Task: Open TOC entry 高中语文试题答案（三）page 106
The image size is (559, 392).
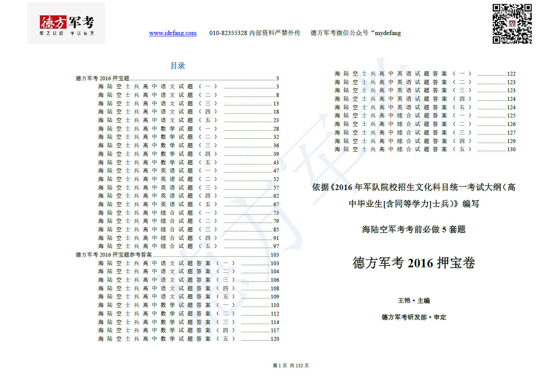Action: coord(188,280)
